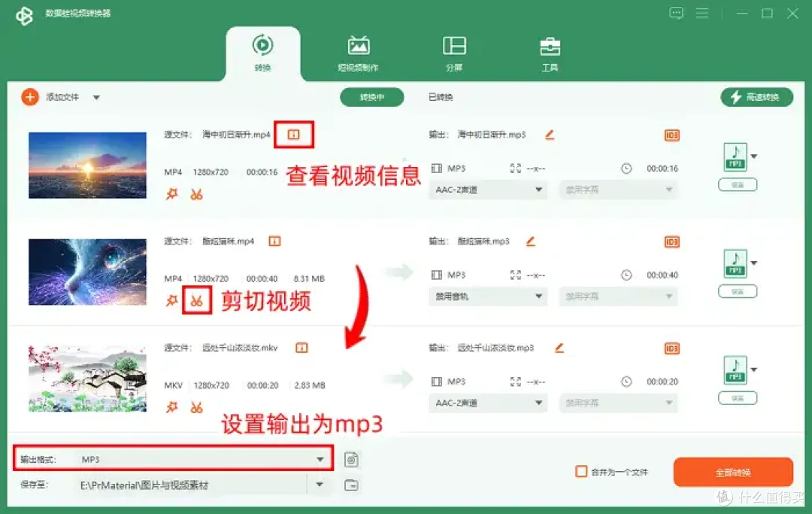812x514 pixels.
Task: Edit ID3 tags for 酷炫猫咪.mp3
Action: (x=671, y=242)
